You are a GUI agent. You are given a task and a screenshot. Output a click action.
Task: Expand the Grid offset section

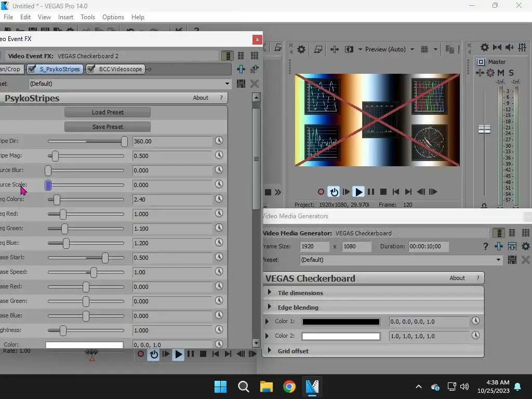tap(270, 350)
